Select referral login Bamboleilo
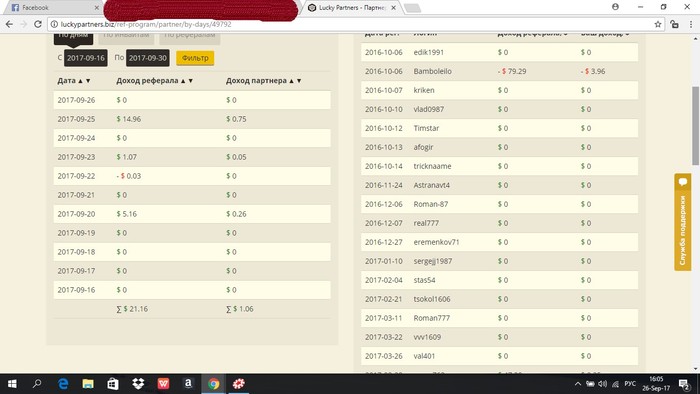Screen dimensions: 700x394 point(433,71)
